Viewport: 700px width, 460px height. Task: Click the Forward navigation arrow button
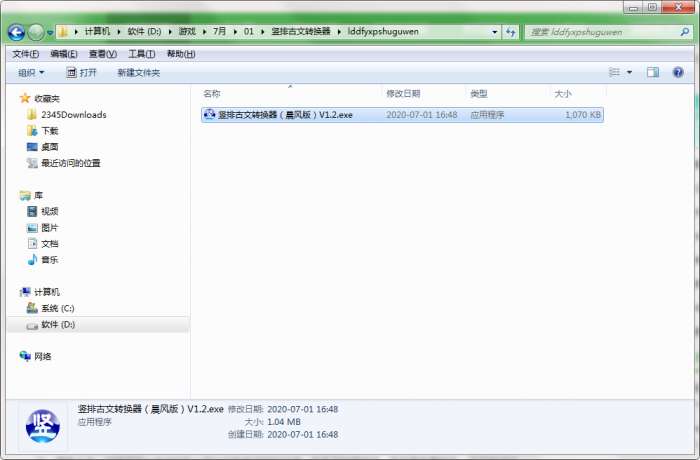coord(36,32)
